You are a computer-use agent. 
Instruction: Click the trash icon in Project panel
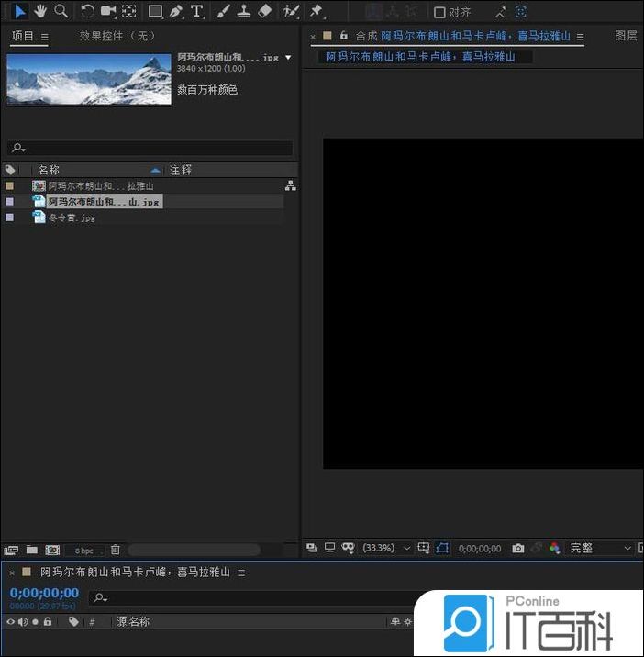[x=116, y=550]
